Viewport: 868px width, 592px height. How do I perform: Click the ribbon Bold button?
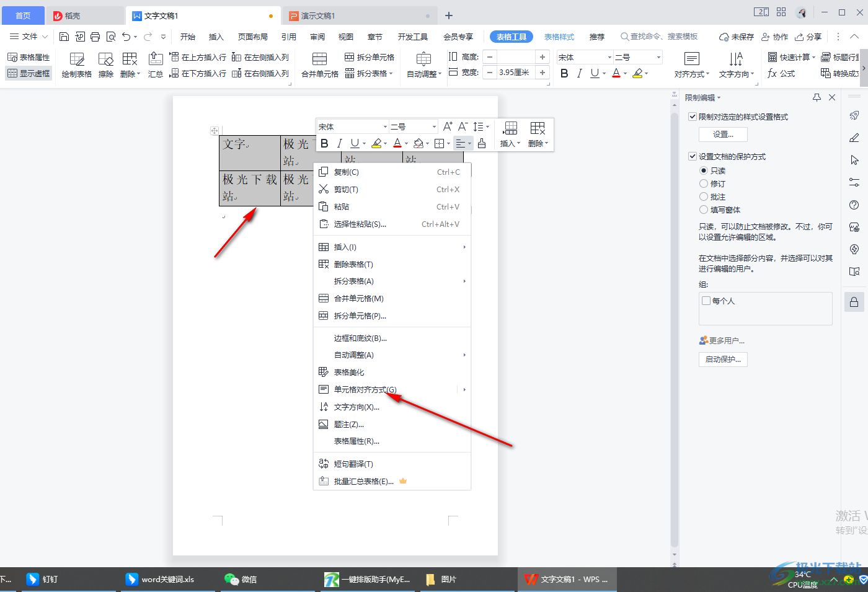coord(564,73)
